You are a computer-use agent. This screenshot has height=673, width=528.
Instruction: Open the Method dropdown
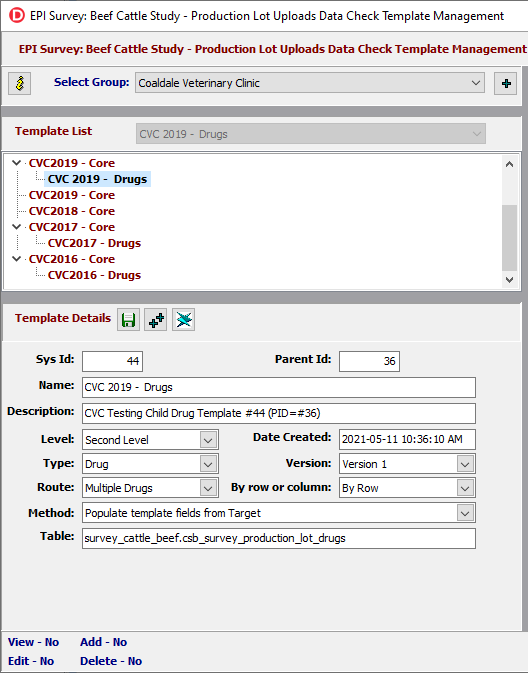click(x=279, y=513)
